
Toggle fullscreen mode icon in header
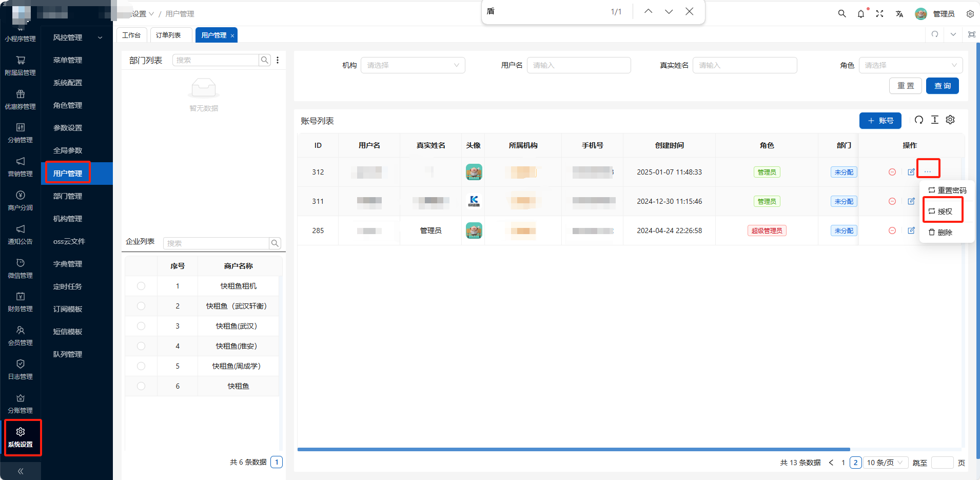point(879,14)
